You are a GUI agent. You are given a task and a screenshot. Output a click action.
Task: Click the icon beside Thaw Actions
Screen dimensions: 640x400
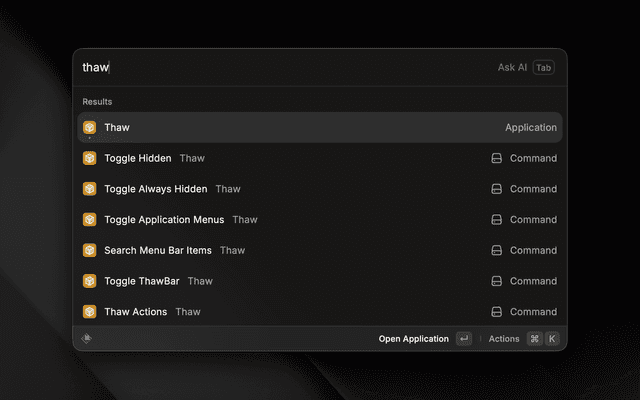coord(89,312)
